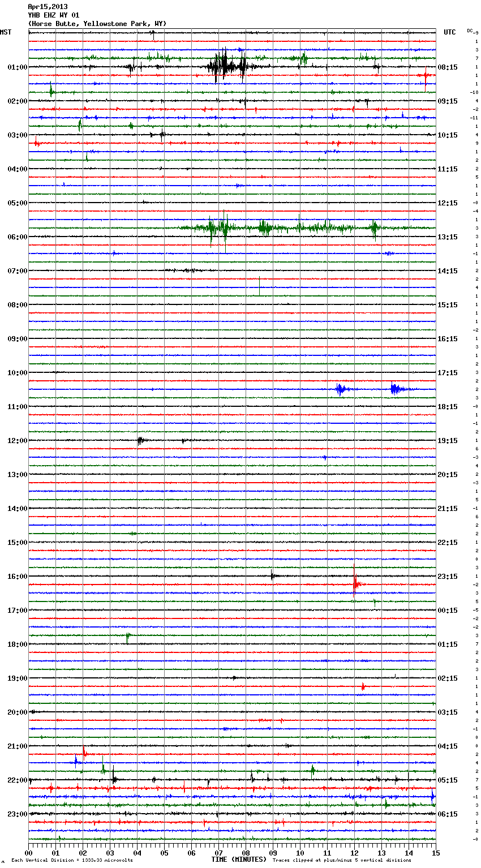Screen dimensions: 481x868
Task: Select the 02:00 MST hour label
Action: click(x=18, y=101)
